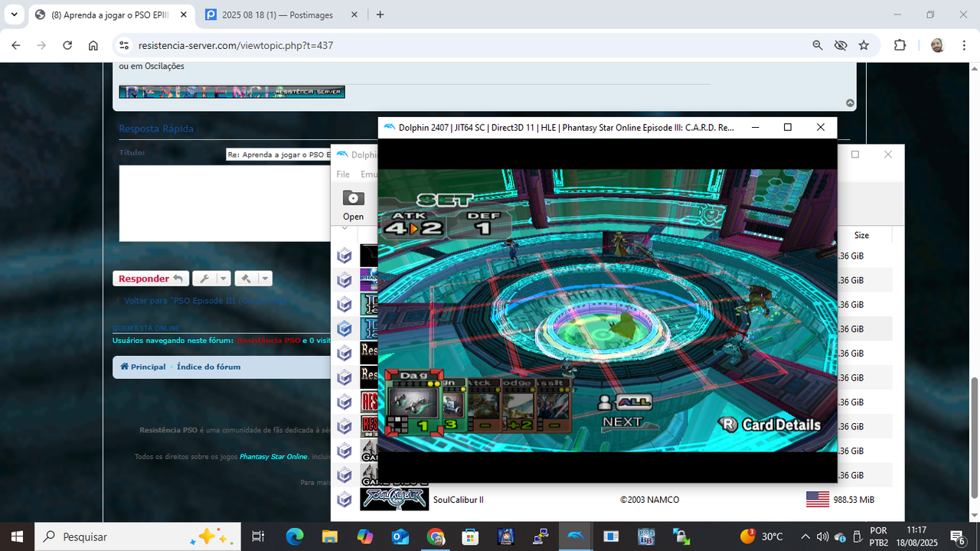The height and width of the screenshot is (551, 980).
Task: Select GameCube platform icon in SoulCalibur II row
Action: click(x=345, y=500)
